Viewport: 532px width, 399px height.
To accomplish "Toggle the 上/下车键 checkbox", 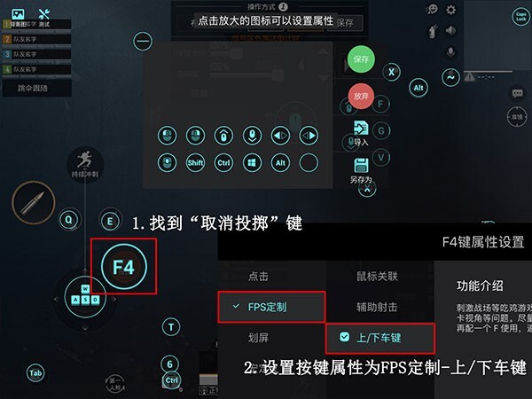I will pyautogui.click(x=344, y=337).
